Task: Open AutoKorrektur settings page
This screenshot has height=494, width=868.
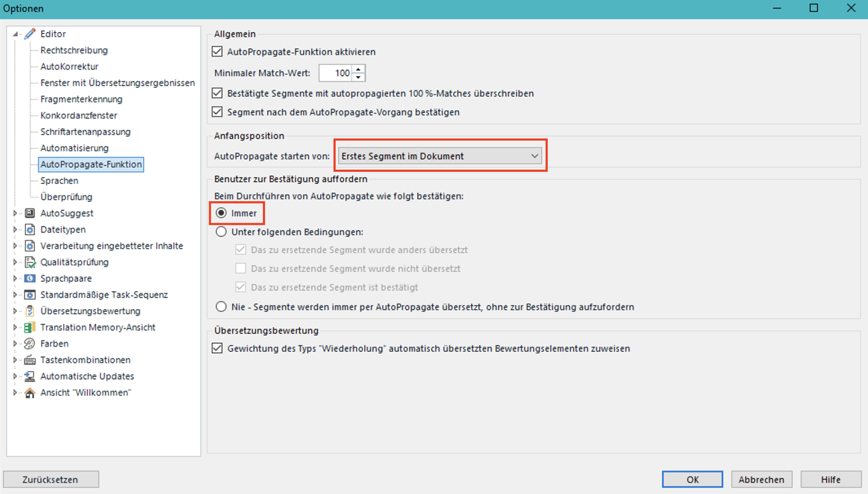Action: [x=69, y=66]
